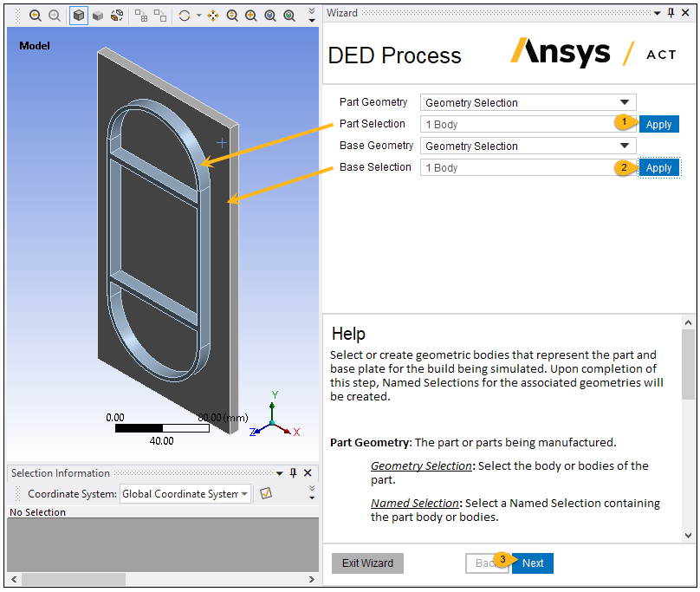Apply the Base Selection
Viewport: 700px width, 592px height.
click(659, 167)
